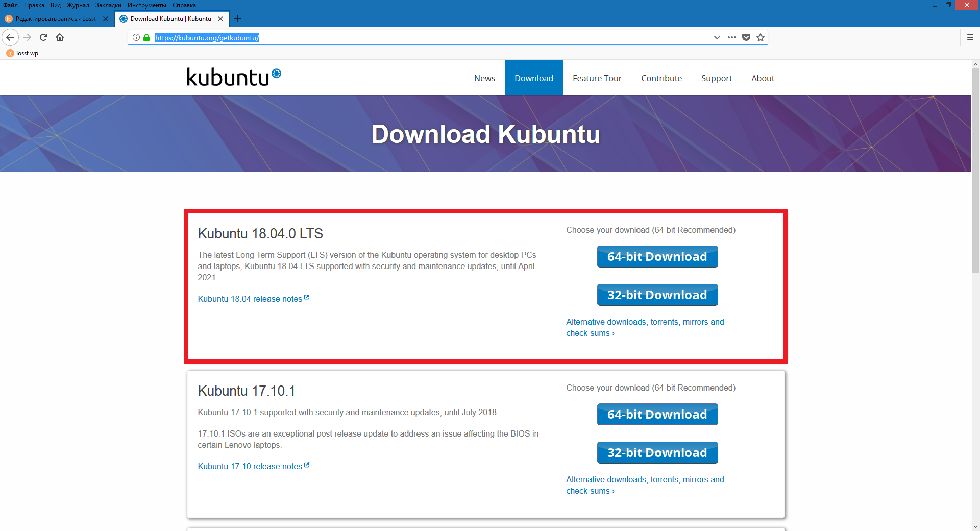The width and height of the screenshot is (980, 531).
Task: Open a new browser tab
Action: click(238, 18)
